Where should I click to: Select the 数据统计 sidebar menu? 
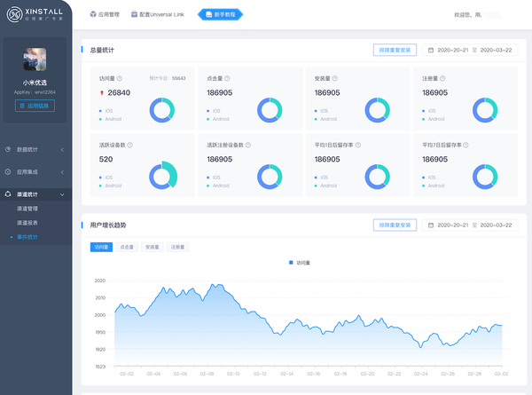click(x=35, y=149)
